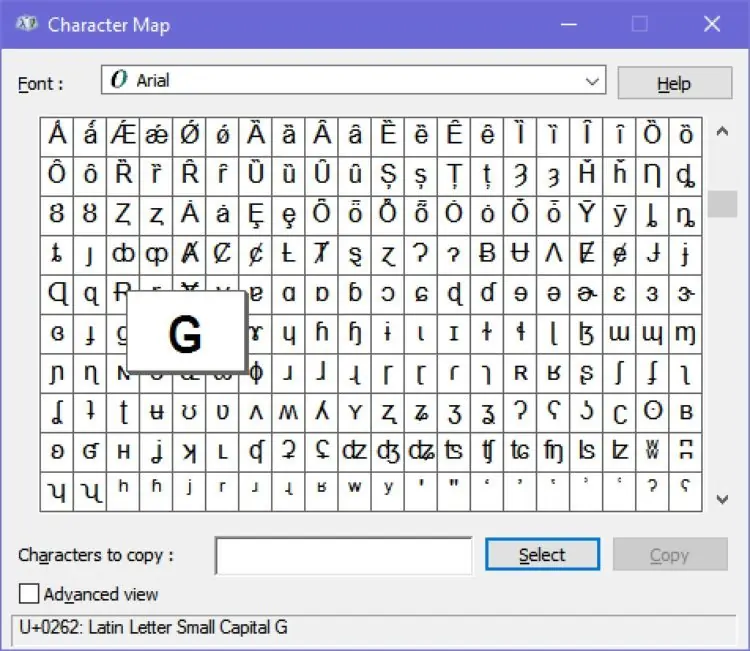750x651 pixels.
Task: Click the Select button
Action: point(542,554)
